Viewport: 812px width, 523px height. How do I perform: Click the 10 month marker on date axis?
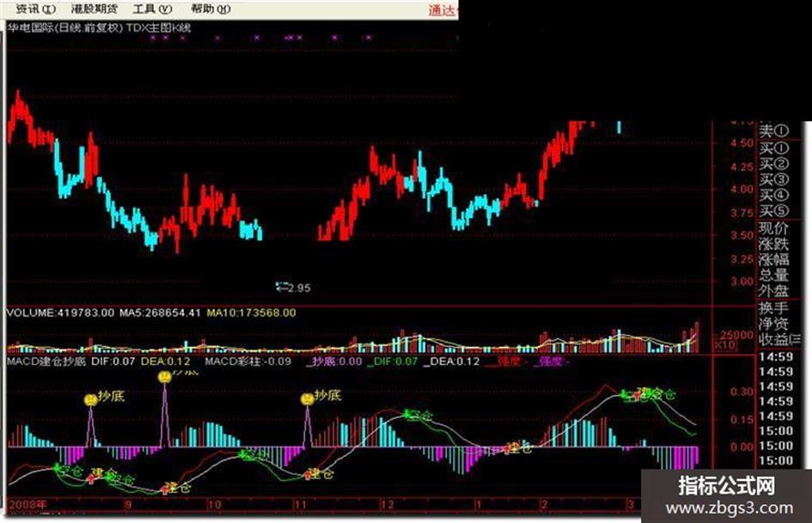215,504
